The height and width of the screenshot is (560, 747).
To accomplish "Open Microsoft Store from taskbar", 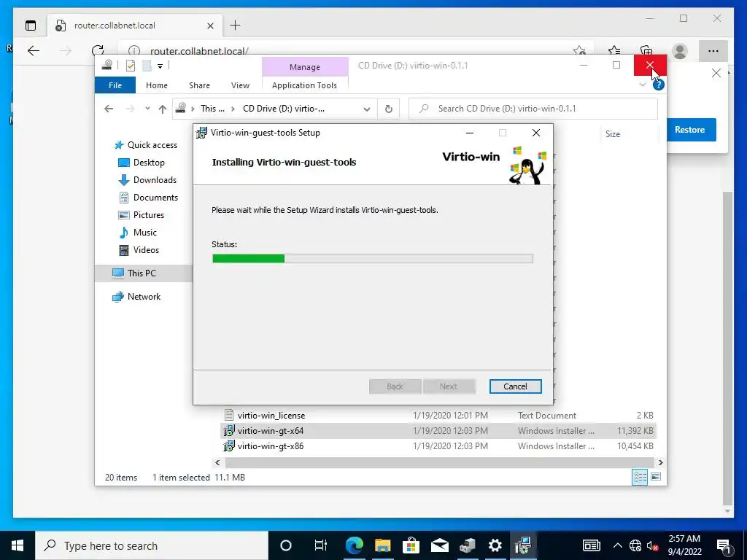I will (x=411, y=545).
